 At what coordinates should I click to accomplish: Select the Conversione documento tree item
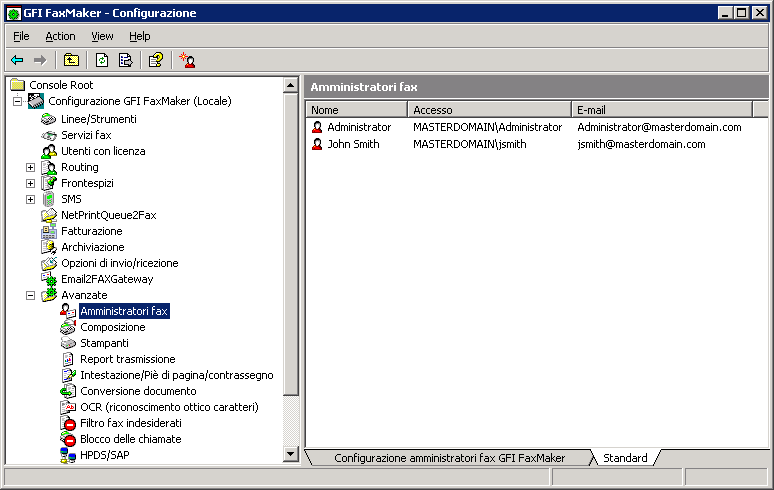[x=138, y=391]
